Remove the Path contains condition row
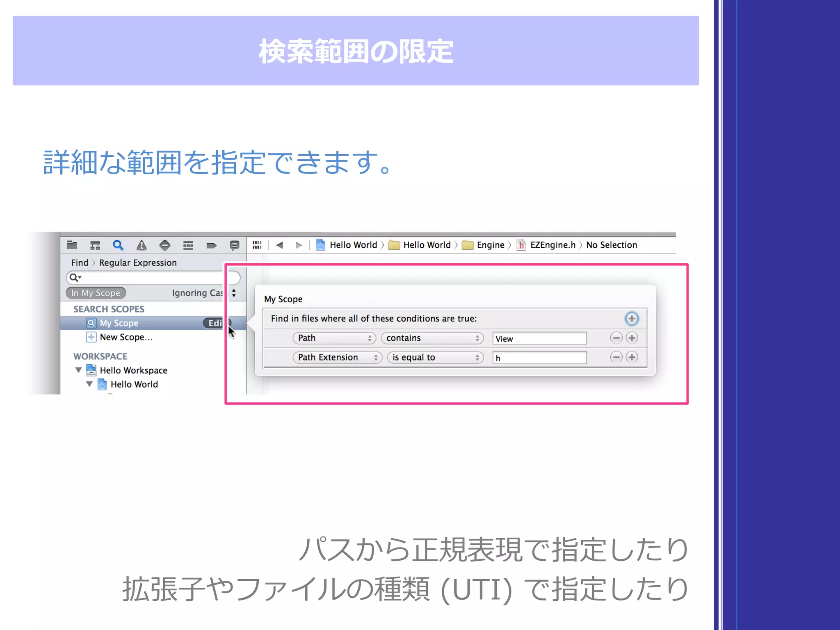This screenshot has height=630, width=840. pyautogui.click(x=616, y=338)
